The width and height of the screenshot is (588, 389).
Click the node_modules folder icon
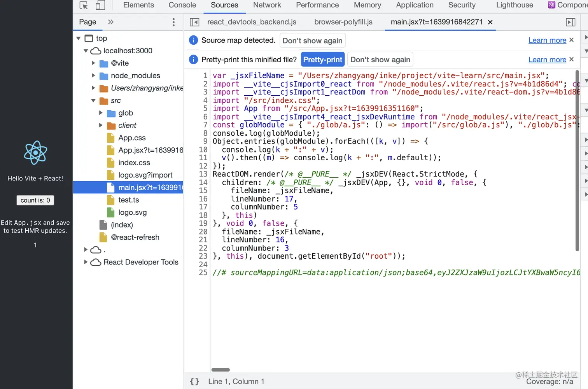point(104,76)
